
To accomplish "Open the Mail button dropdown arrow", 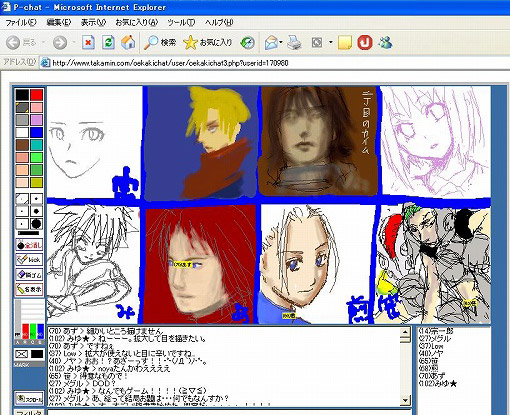I will [281, 43].
